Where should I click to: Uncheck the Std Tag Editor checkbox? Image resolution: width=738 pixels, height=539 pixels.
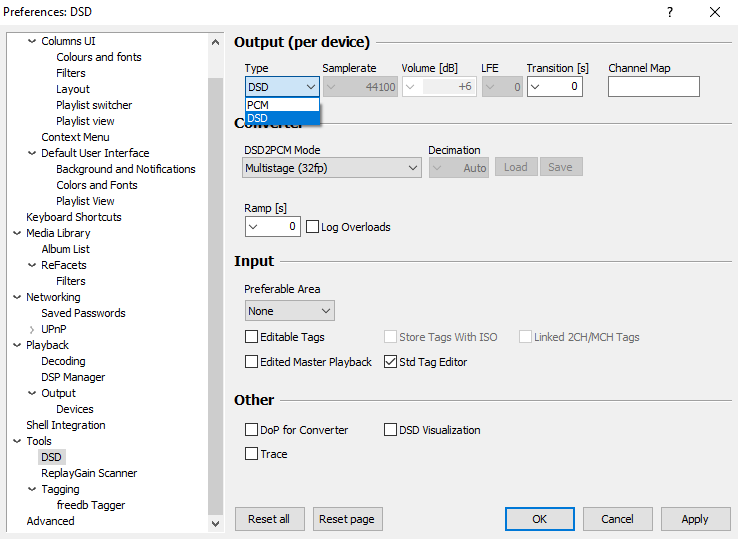pyautogui.click(x=391, y=362)
